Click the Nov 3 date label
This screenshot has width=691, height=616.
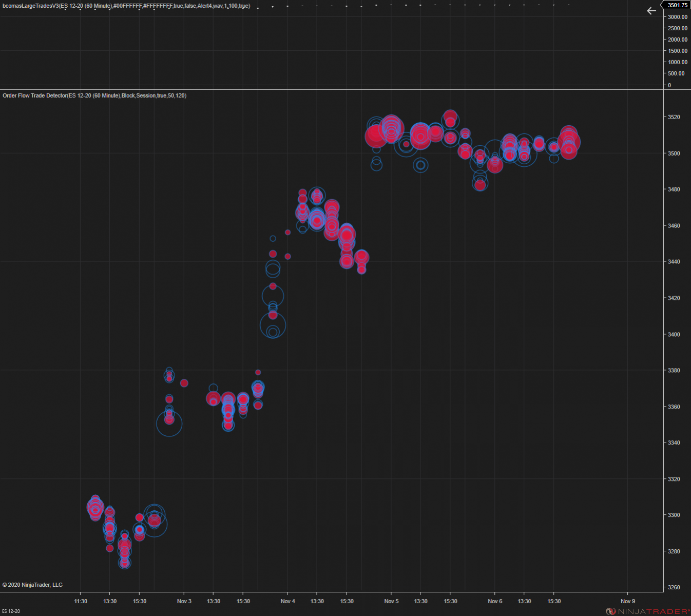click(x=184, y=601)
